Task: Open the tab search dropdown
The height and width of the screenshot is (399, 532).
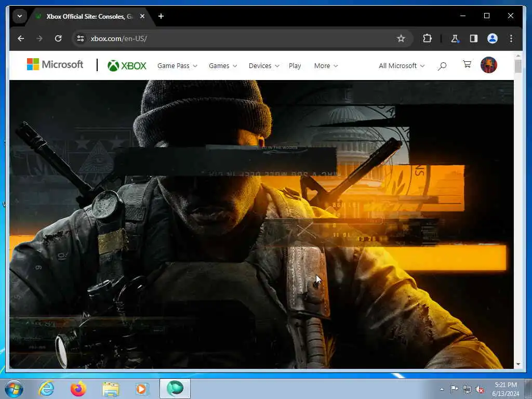Action: pos(20,16)
